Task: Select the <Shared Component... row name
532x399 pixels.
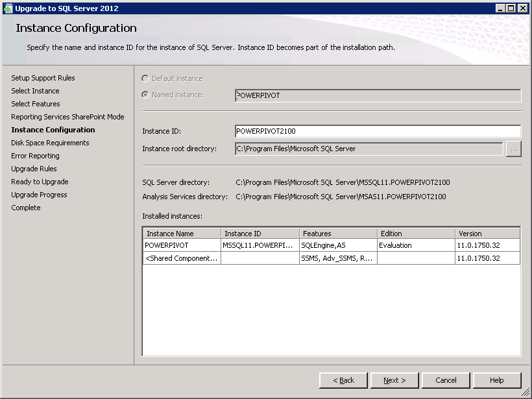Action: point(182,258)
